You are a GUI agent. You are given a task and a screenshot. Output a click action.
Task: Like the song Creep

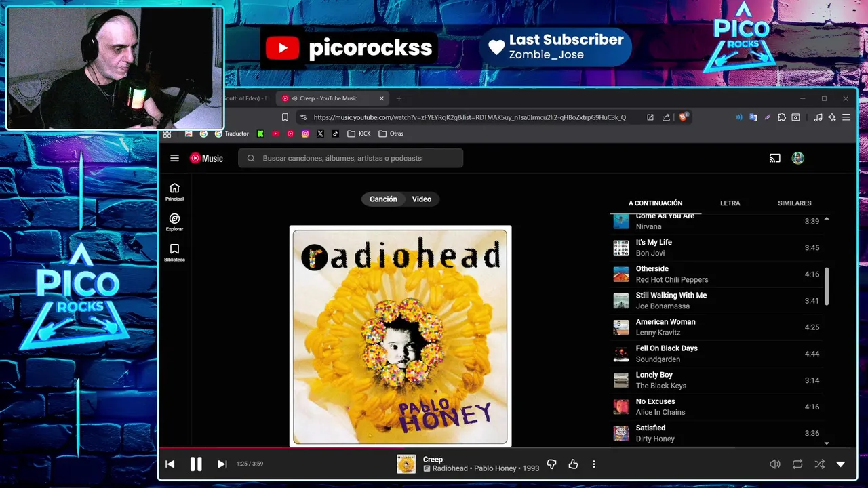point(573,464)
